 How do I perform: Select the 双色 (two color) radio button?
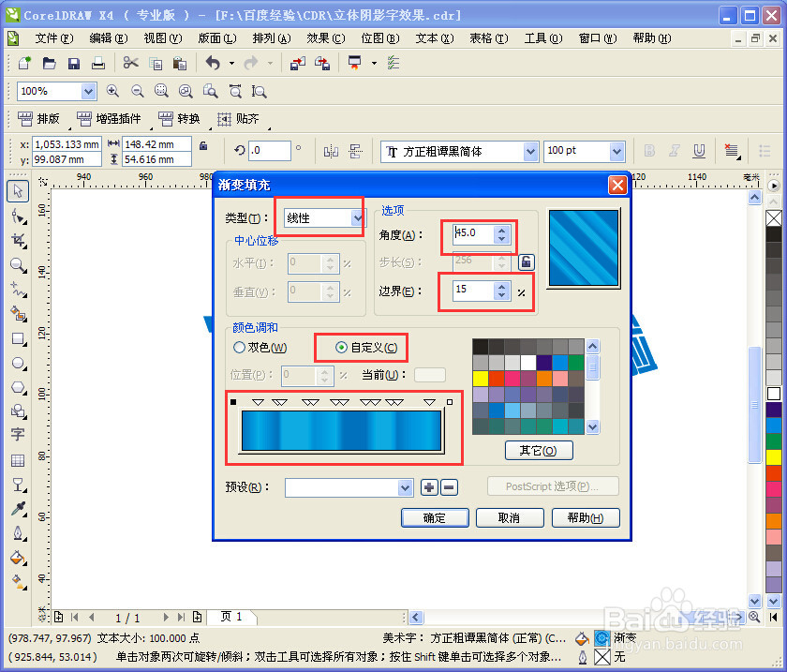pyautogui.click(x=240, y=347)
